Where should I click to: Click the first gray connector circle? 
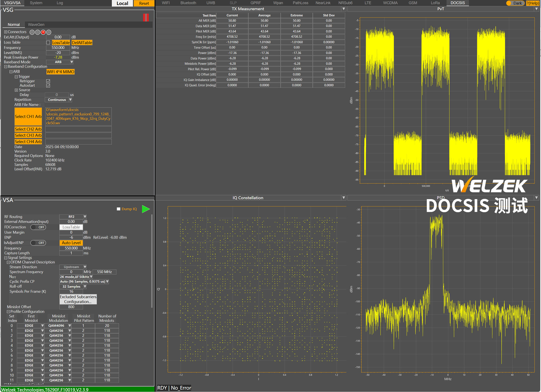click(32, 32)
